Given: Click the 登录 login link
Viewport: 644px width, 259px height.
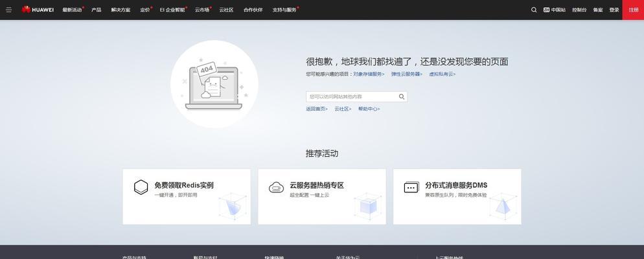Looking at the screenshot, I should click(614, 10).
